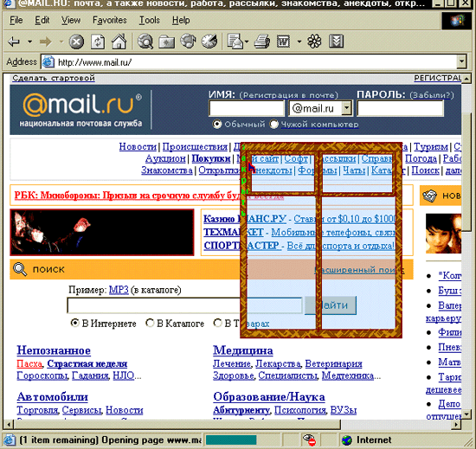The width and height of the screenshot is (476, 449).
Task: Click the magnifier icon beside поиск
Action: pyautogui.click(x=20, y=269)
